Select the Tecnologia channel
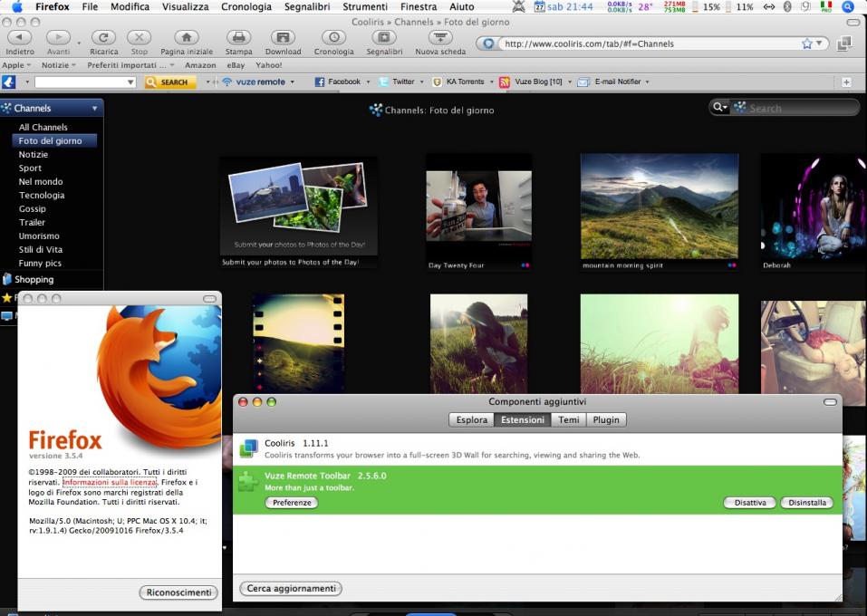867x616 pixels. pyautogui.click(x=42, y=195)
